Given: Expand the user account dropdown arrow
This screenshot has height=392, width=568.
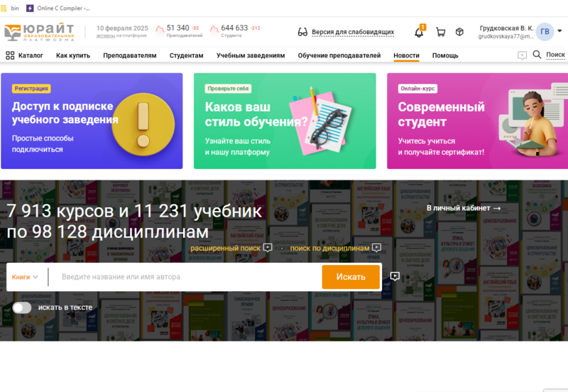Looking at the screenshot, I should (559, 31).
